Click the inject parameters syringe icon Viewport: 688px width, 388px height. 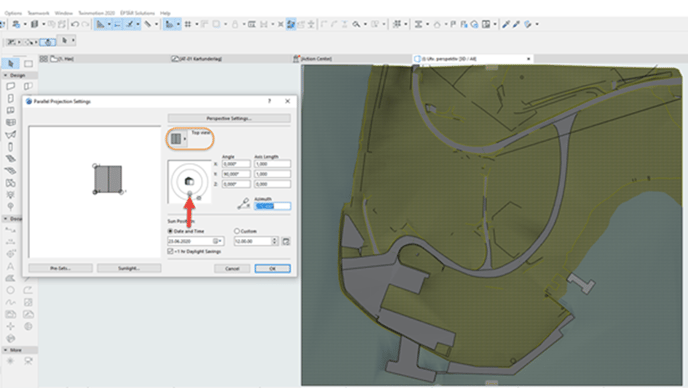click(x=516, y=24)
